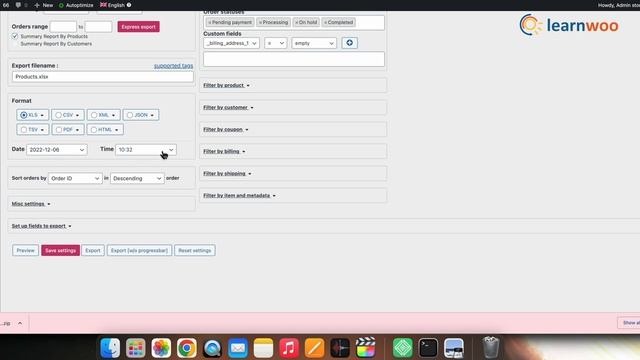Expand Filter by product section
This screenshot has width=640, height=360.
pos(226,85)
